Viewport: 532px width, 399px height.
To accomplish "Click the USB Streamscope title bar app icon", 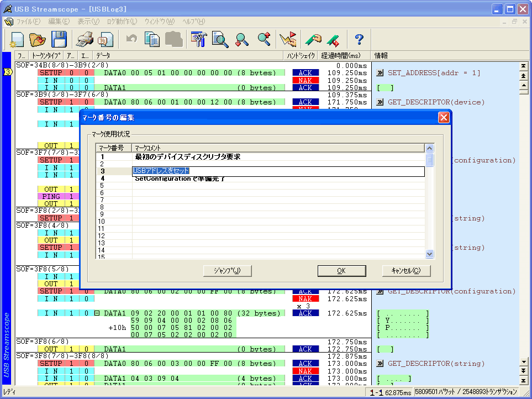I will [x=8, y=9].
